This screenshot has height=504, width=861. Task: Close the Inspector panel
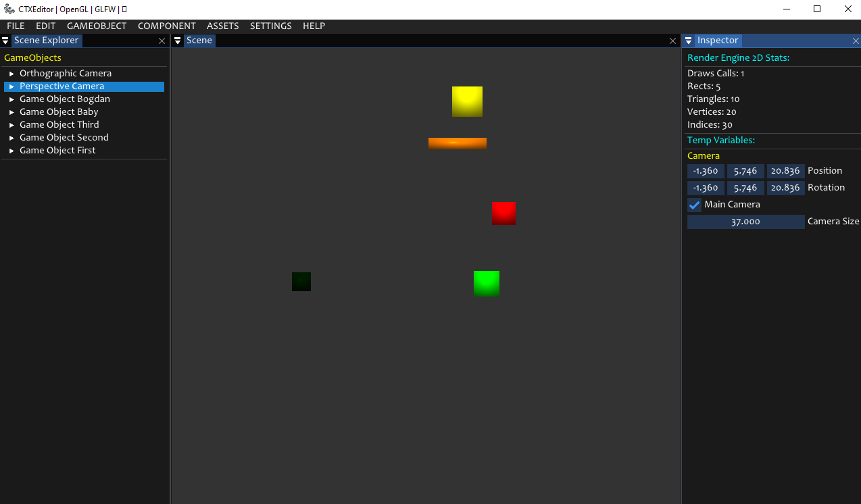click(x=856, y=41)
